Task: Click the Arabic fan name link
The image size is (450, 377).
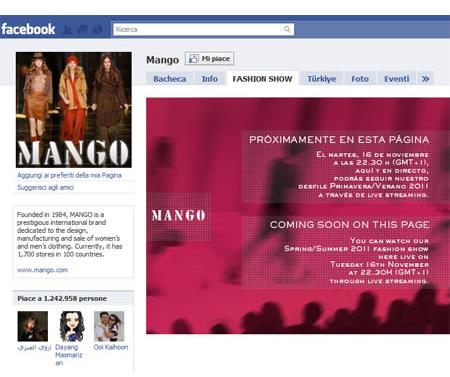Action: (x=34, y=347)
